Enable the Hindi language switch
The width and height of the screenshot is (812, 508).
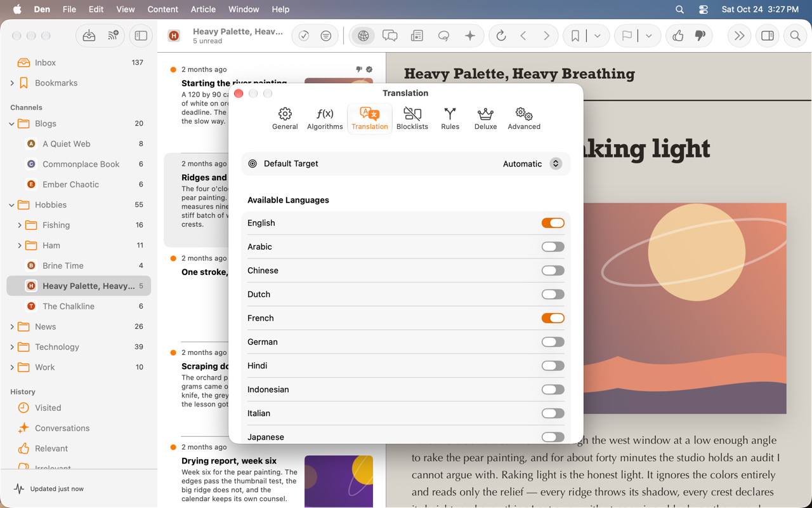(x=553, y=366)
